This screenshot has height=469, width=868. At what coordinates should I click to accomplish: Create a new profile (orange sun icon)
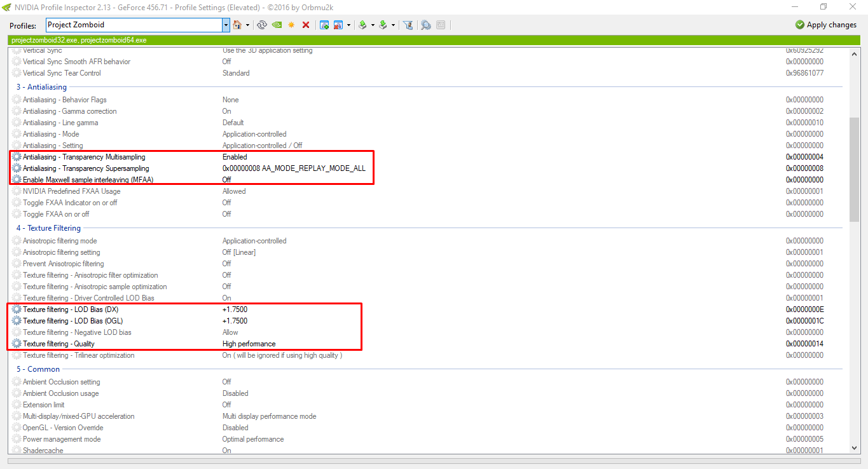tap(291, 25)
